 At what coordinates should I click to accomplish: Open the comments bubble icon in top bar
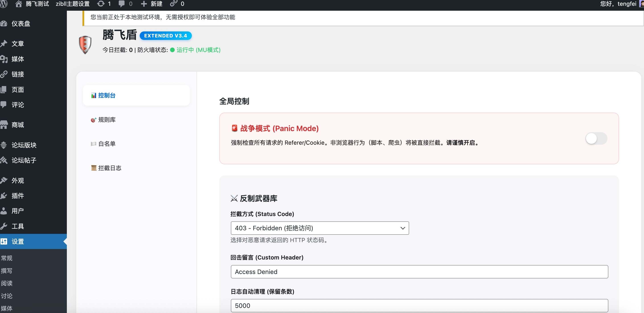121,4
